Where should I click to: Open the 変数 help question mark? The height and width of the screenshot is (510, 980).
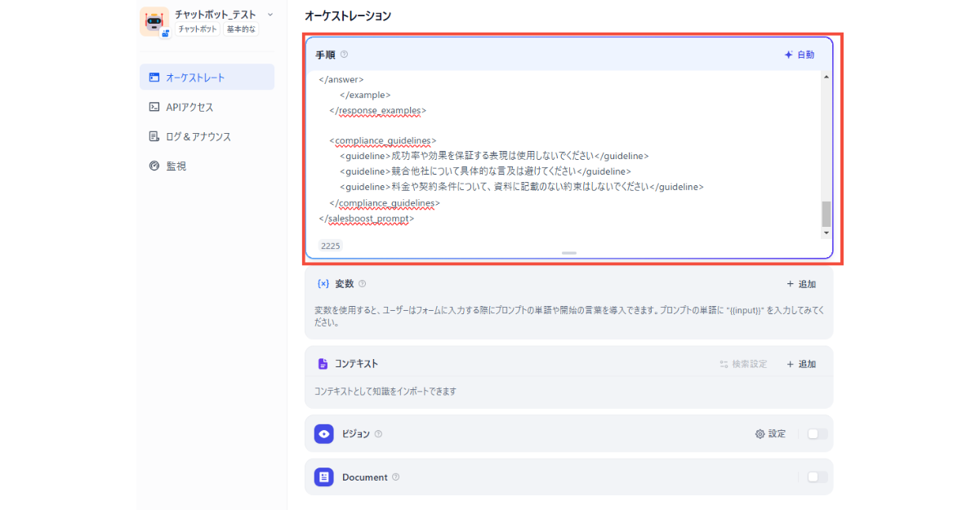point(363,284)
